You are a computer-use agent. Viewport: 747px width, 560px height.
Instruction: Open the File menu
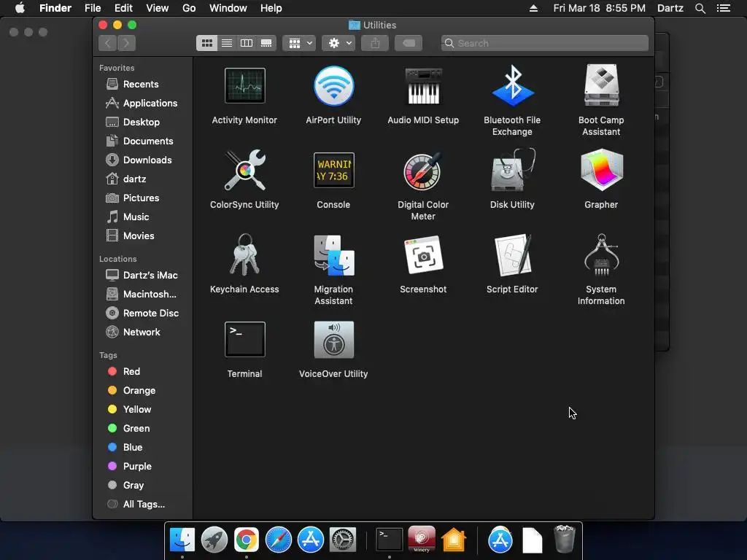coord(93,8)
